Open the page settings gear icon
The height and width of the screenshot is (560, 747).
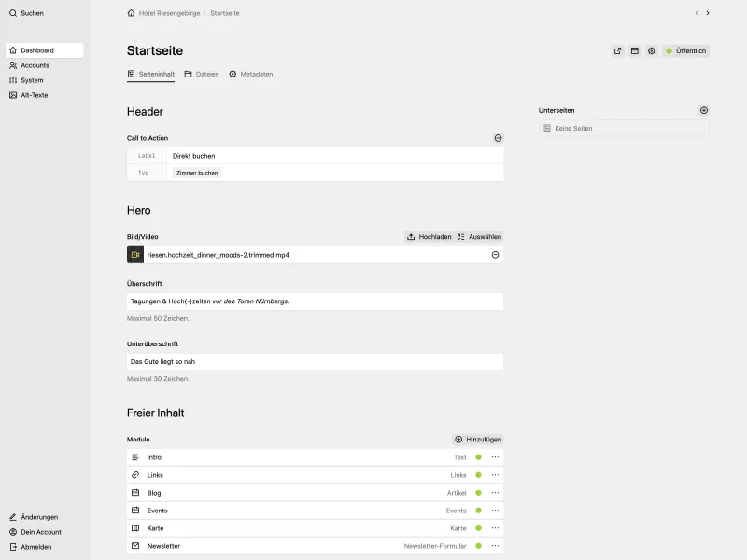(651, 50)
